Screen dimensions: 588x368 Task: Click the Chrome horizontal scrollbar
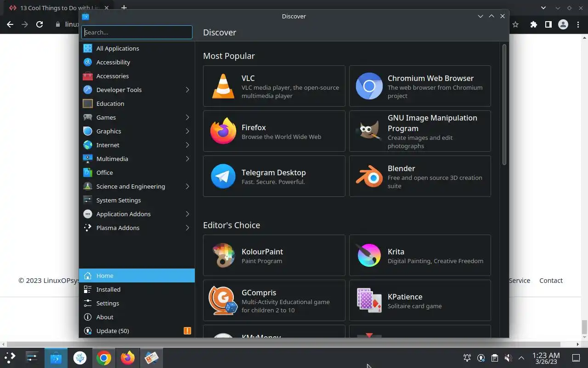tap(283, 344)
